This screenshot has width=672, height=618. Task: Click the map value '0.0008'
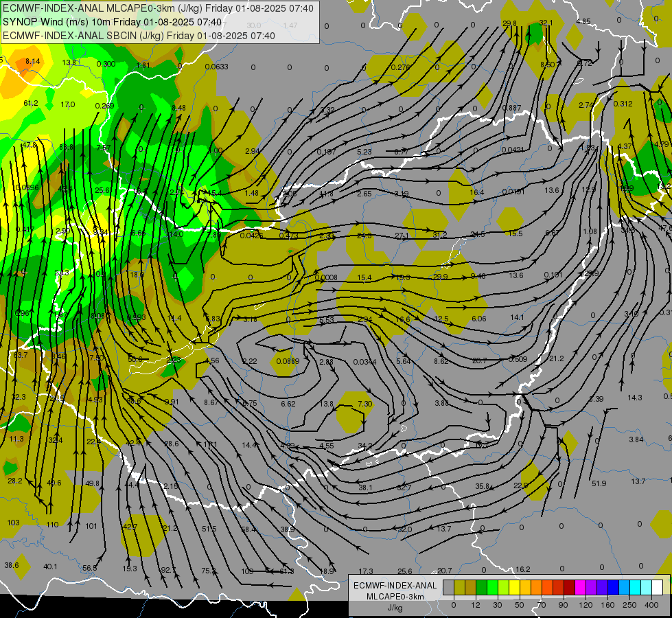326,277
